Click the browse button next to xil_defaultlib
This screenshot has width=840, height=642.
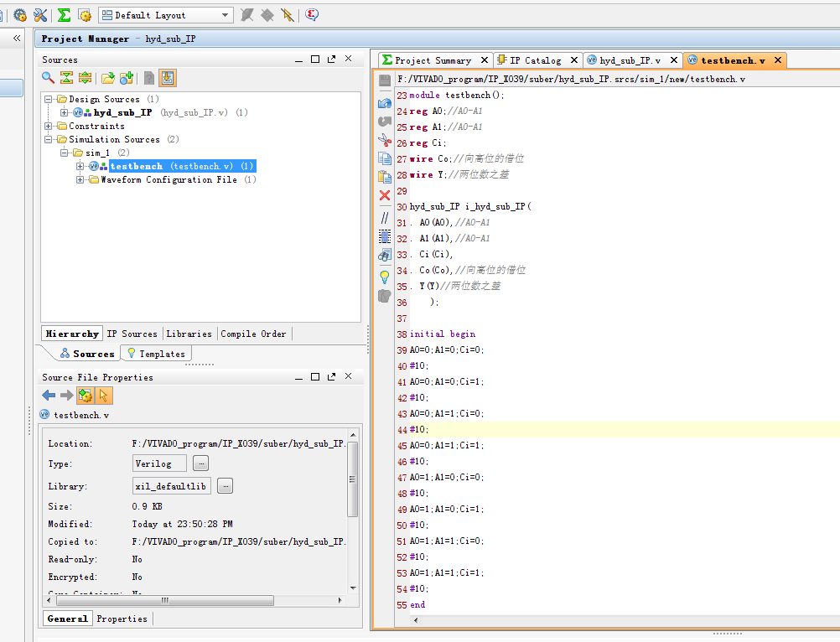coord(226,485)
